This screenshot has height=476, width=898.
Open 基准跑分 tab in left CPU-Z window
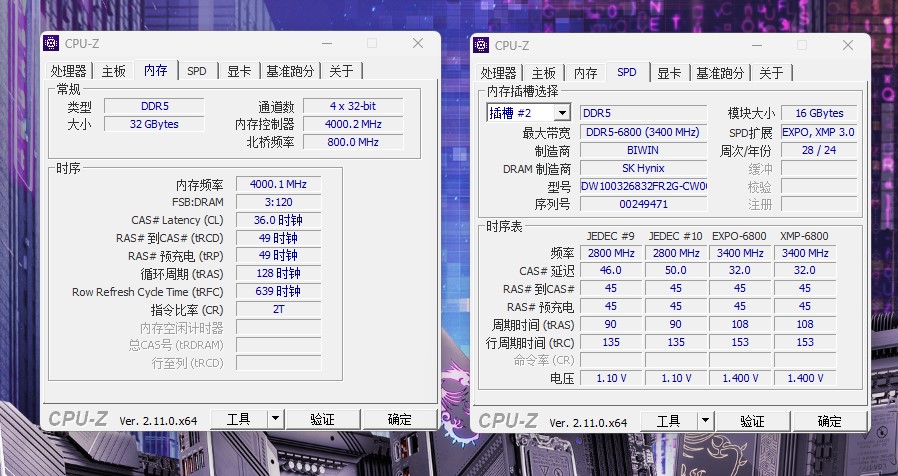(x=290, y=71)
